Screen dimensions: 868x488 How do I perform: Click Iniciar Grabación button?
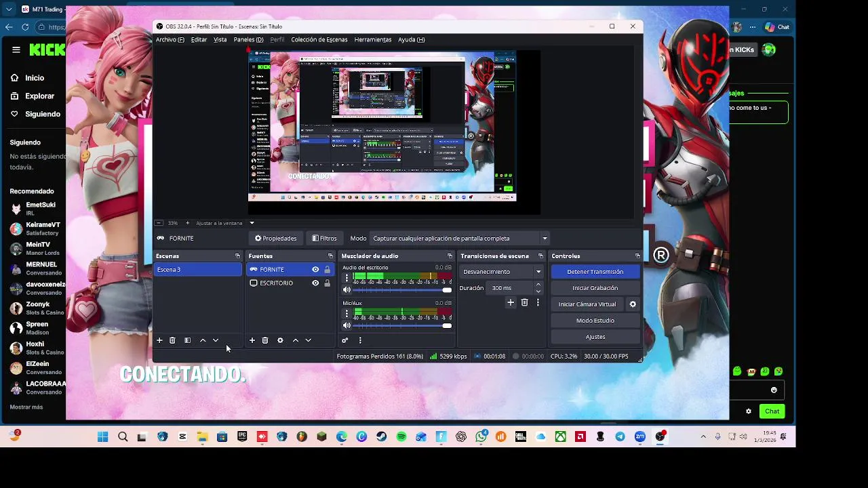pyautogui.click(x=595, y=288)
